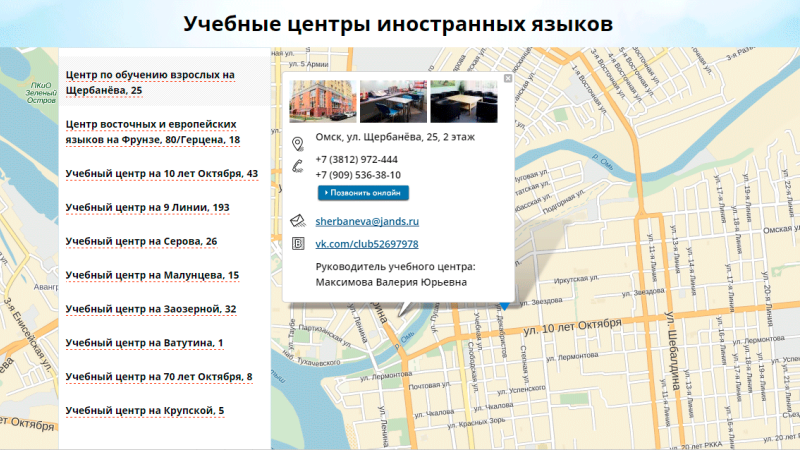Click address text "Омск, ул. Щербанёва, 25, 2 этаж"

pos(395,137)
